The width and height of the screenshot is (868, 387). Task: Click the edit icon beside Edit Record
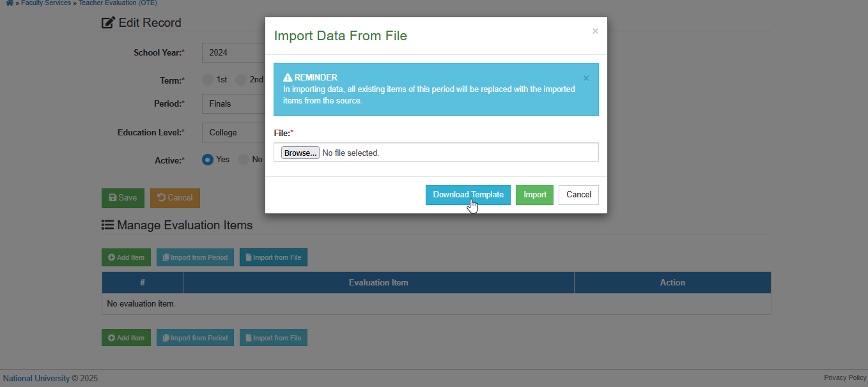tap(109, 23)
